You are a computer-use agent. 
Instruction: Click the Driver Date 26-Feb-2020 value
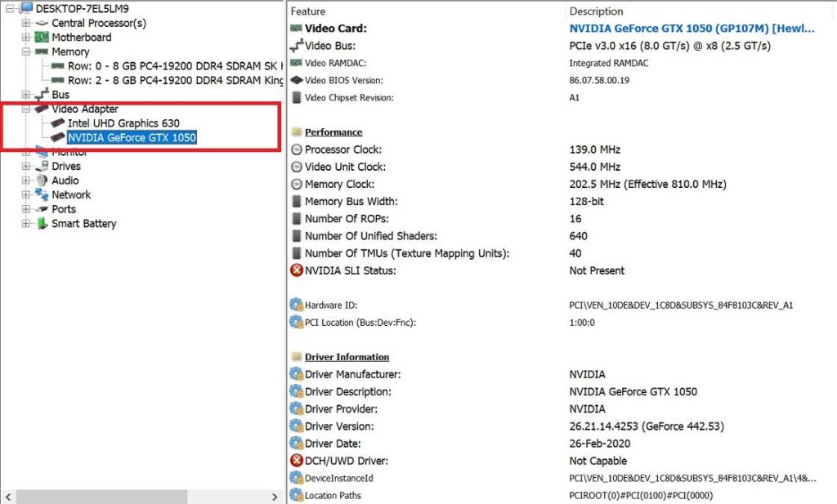tap(599, 444)
